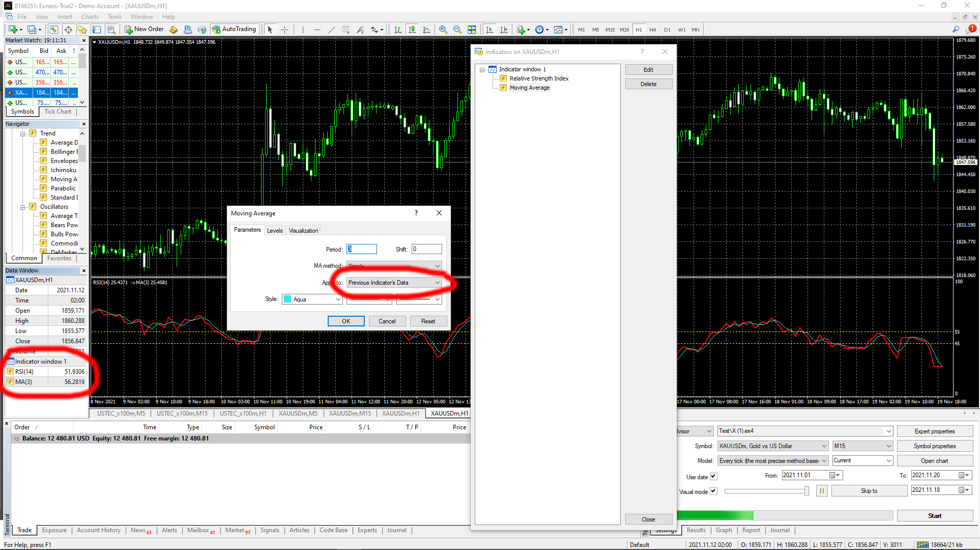This screenshot has width=980, height=550.
Task: Toggle the Visual mode checkbox
Action: [713, 491]
